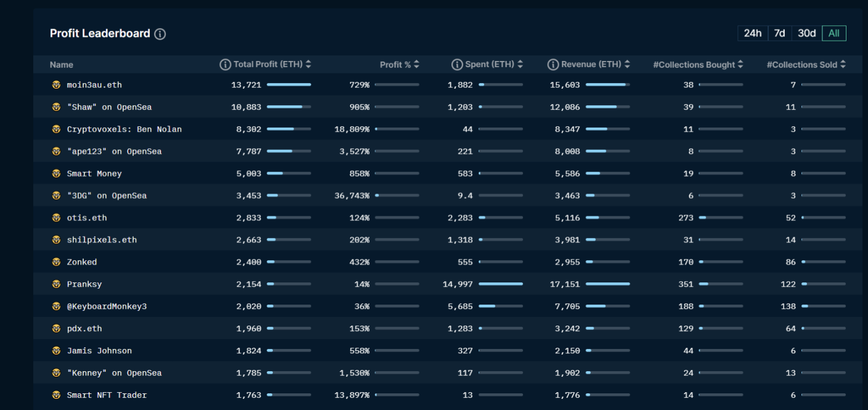Click the avatar icon beside Smart Money
The image size is (868, 410).
pos(56,174)
